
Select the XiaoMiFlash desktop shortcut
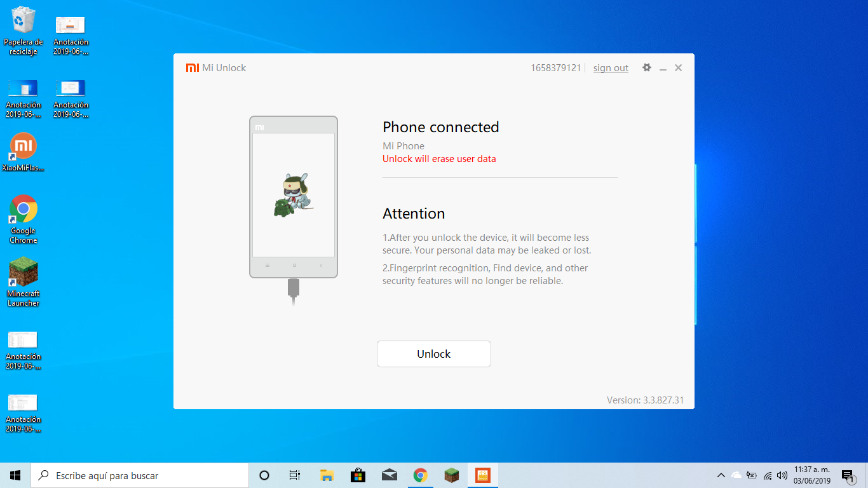coord(24,152)
